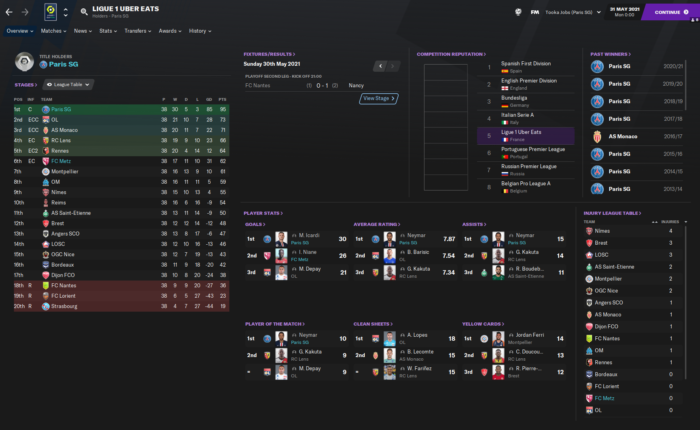The height and width of the screenshot is (430, 700).
Task: Click the title holders trophy badge
Action: point(25,62)
